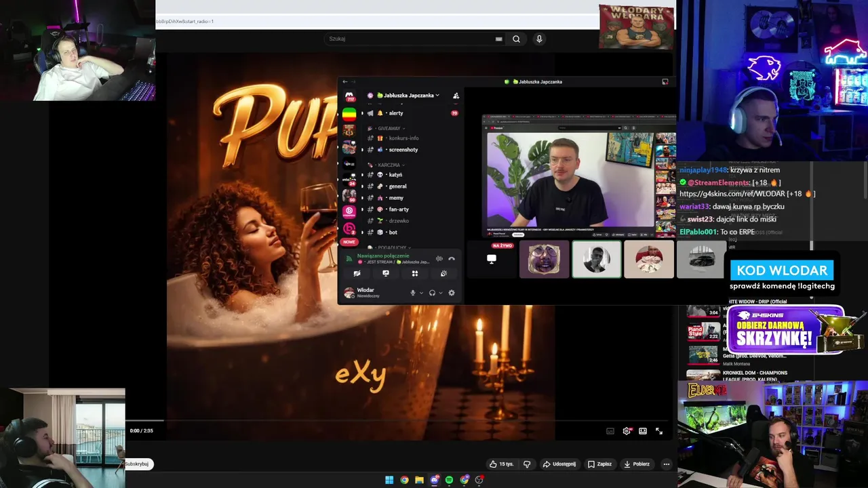
Task: Open the Discord inbox icon at top right
Action: tap(665, 81)
